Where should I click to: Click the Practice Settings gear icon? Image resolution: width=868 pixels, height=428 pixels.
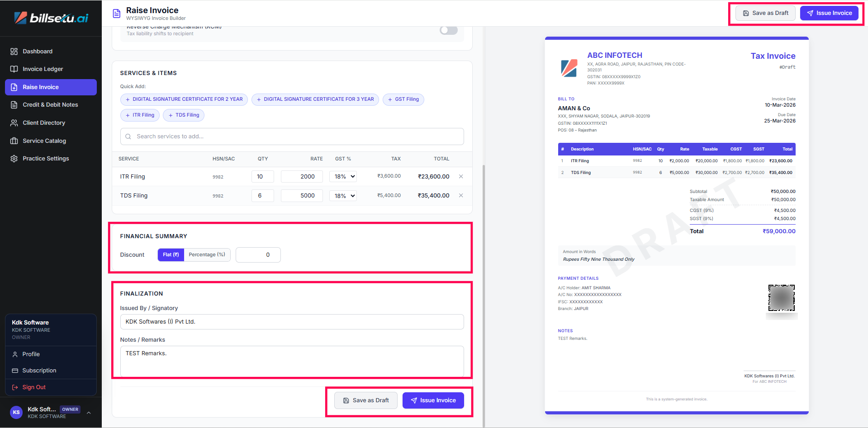[x=14, y=159]
